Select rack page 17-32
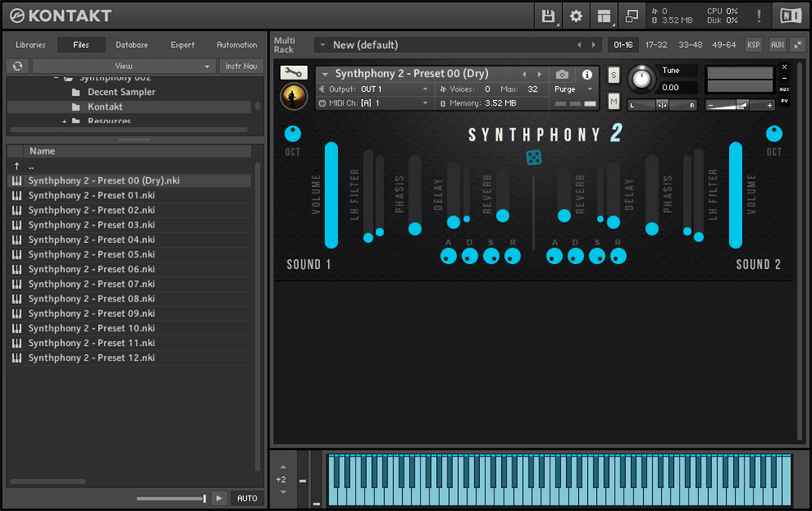The image size is (812, 511). [656, 45]
